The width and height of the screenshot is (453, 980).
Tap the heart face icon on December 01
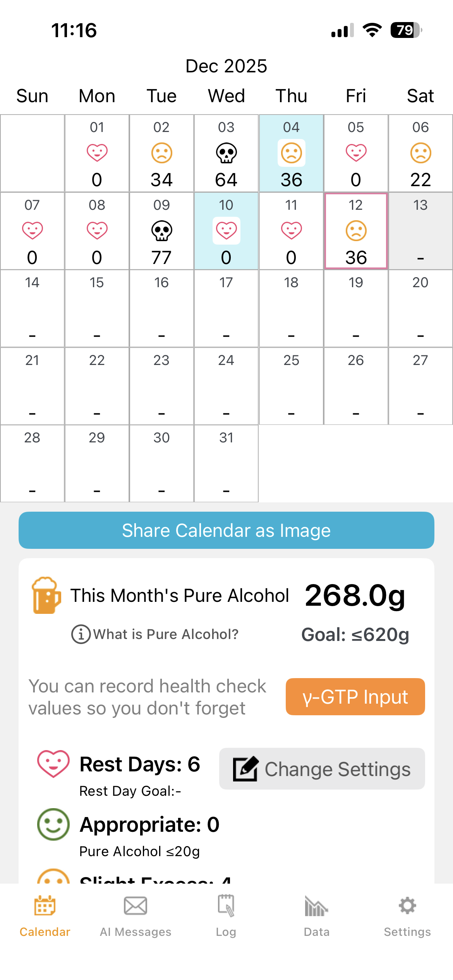pyautogui.click(x=97, y=152)
